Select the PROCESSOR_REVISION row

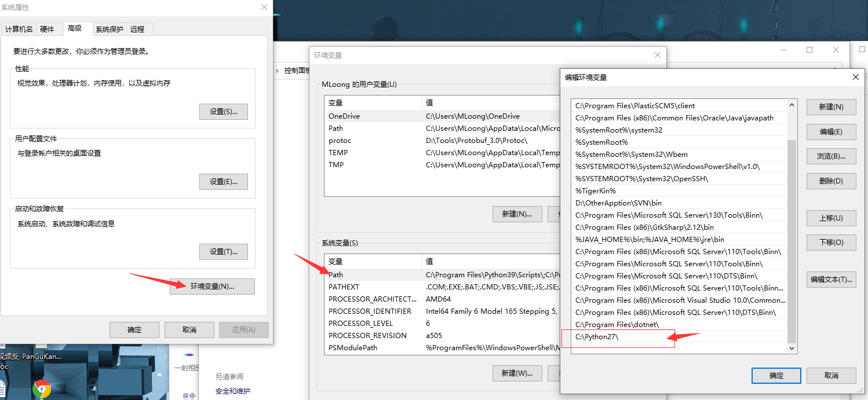tap(443, 336)
